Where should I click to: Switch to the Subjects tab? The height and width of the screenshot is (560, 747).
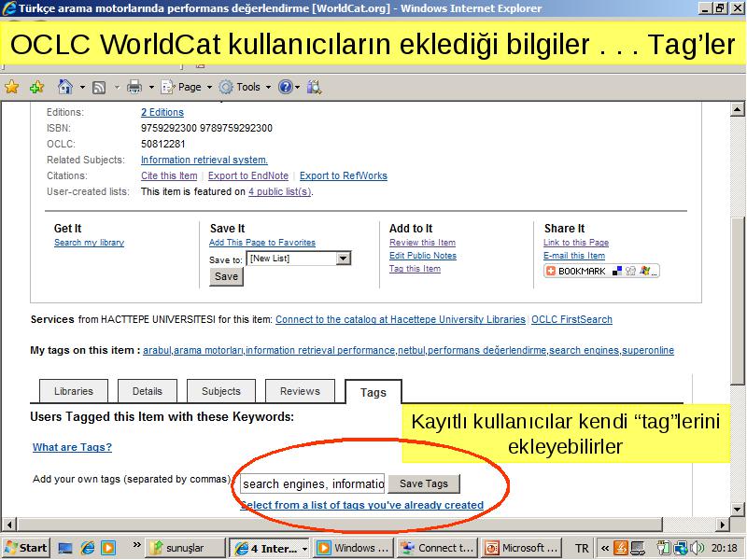(221, 391)
